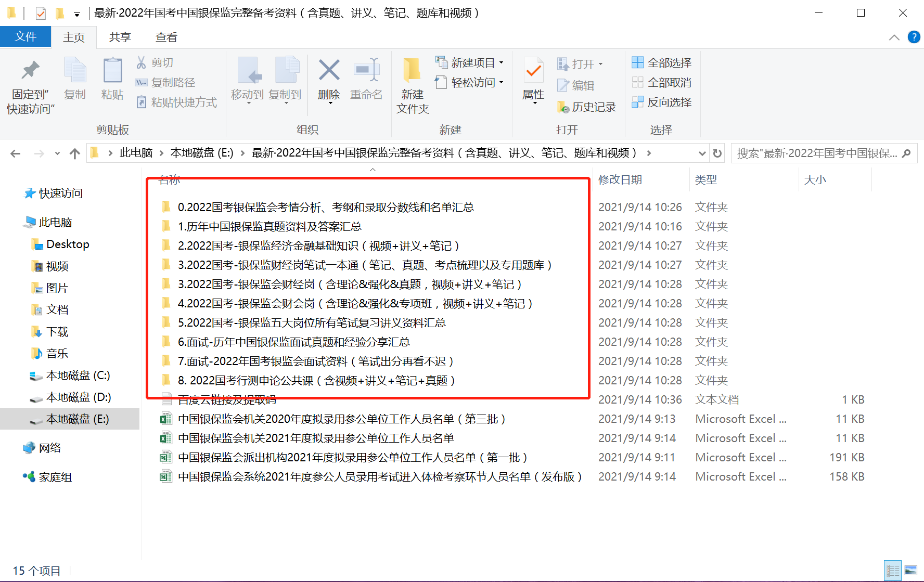This screenshot has height=582, width=924.
Task: Go back to previous folder
Action: click(x=16, y=153)
